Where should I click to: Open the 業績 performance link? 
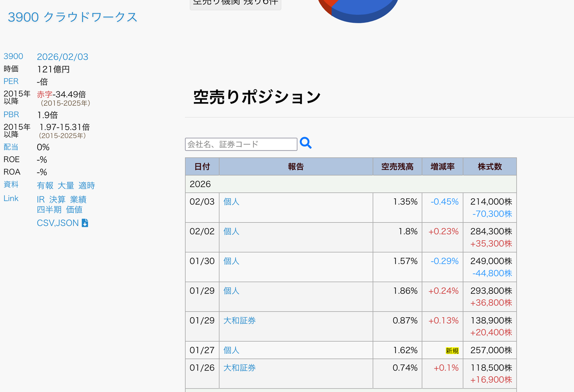point(78,199)
